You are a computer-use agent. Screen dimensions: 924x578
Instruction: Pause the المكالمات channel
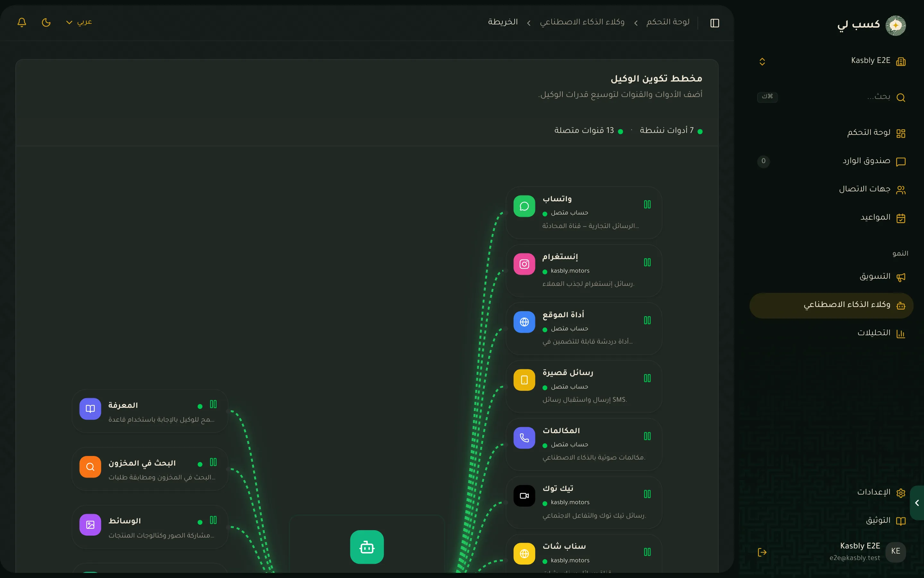647,436
